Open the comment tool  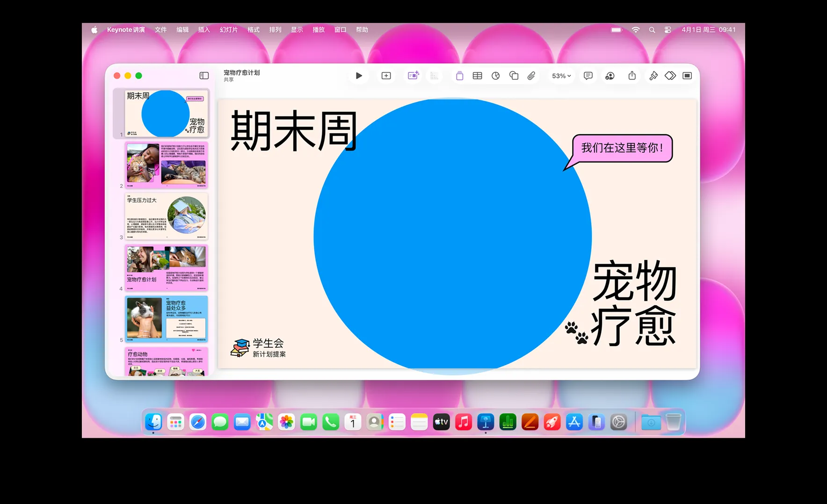588,76
